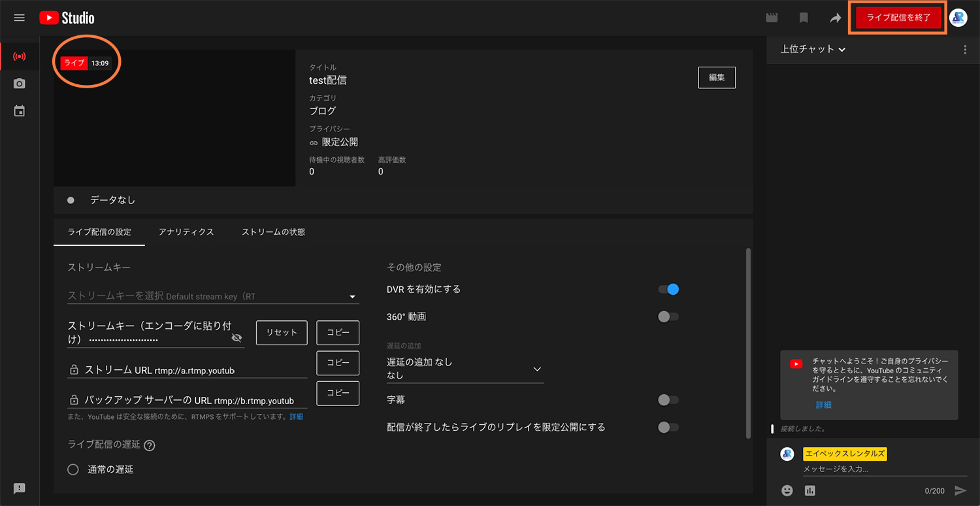Open the share arrow icon in the toolbar
The image size is (980, 506).
coord(835,18)
